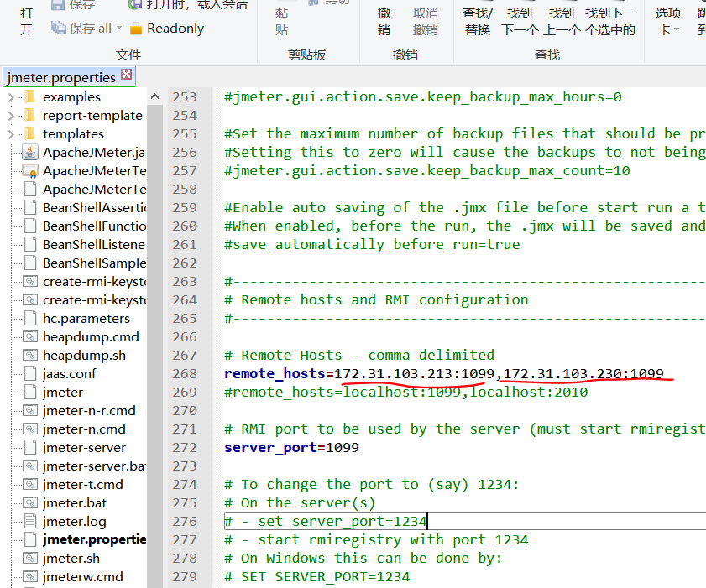Click the jmeter-t.cmd script icon
Screen dimensions: 706x588
coord(30,484)
